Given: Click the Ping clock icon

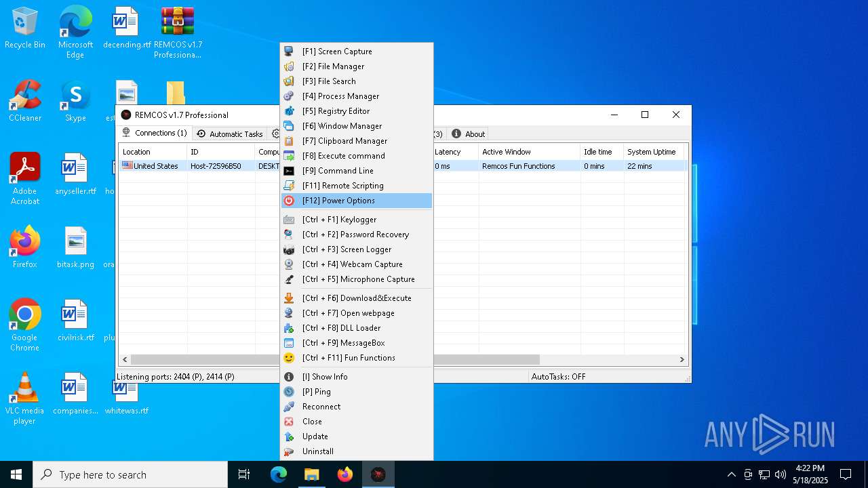Looking at the screenshot, I should 289,392.
